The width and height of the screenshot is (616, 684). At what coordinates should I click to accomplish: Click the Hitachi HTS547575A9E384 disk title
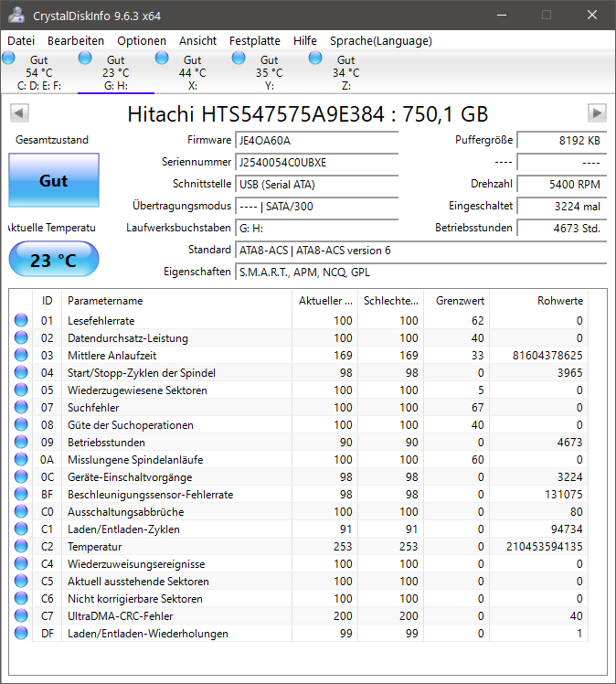coord(308,114)
